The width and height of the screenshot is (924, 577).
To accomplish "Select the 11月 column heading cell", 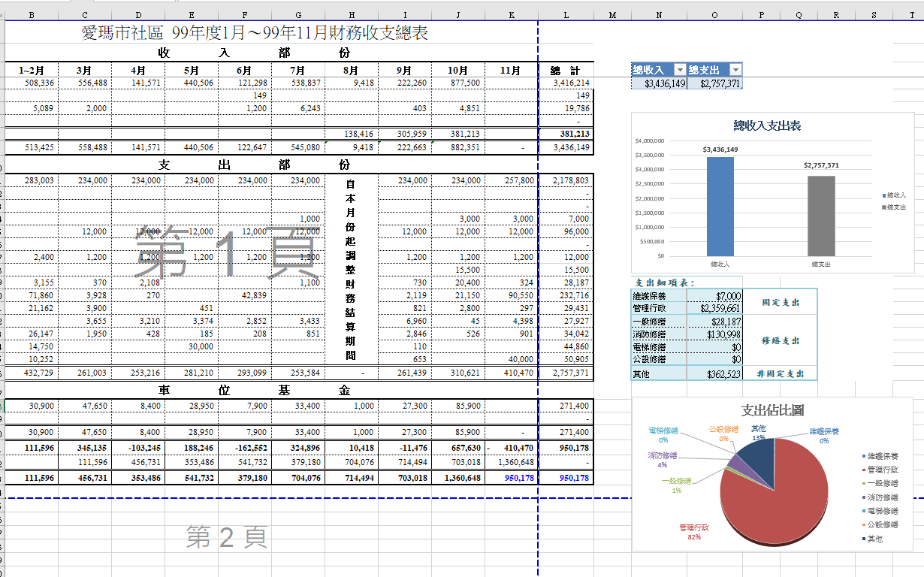I will (x=511, y=71).
